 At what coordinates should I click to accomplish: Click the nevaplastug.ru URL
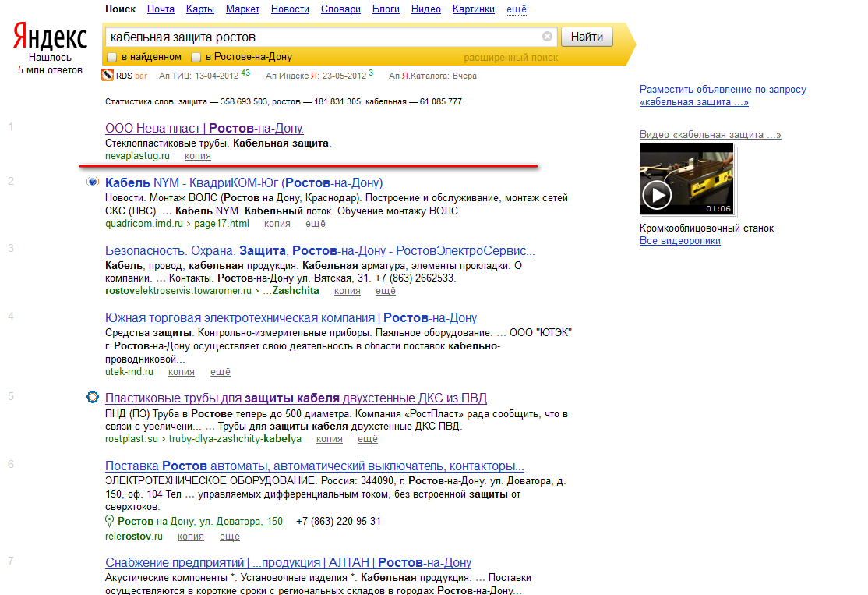tap(137, 156)
